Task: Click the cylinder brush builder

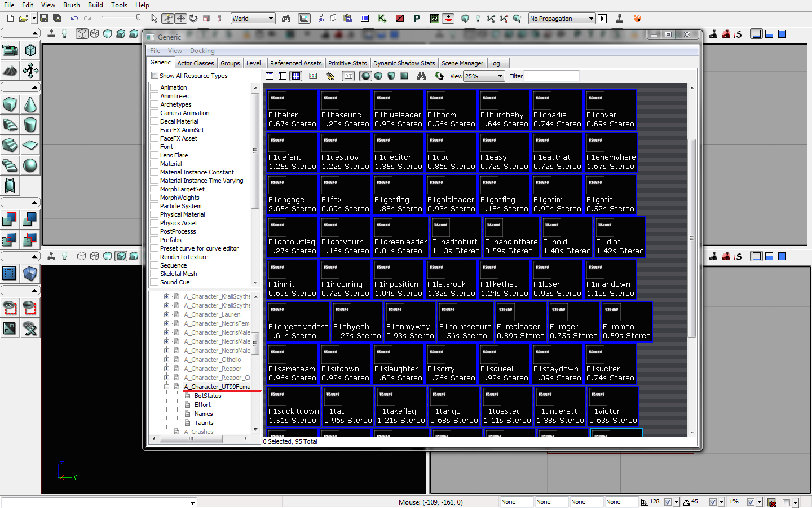Action: coord(30,125)
